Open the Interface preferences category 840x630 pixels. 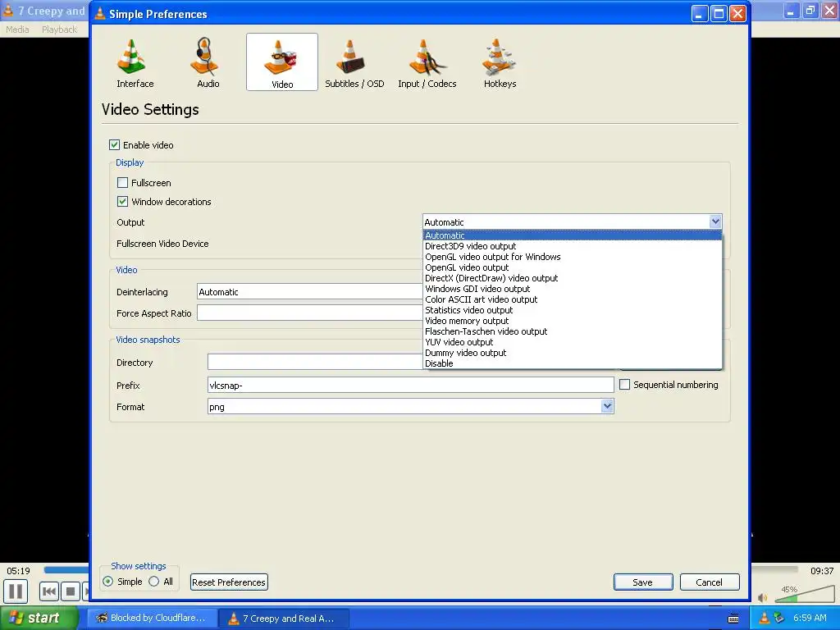click(135, 62)
